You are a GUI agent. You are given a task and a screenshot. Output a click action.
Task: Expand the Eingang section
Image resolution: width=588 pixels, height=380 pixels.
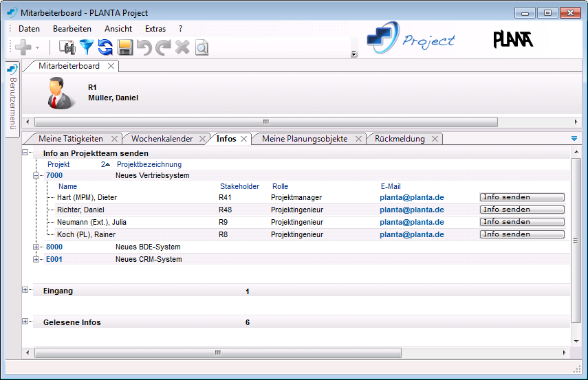point(25,290)
